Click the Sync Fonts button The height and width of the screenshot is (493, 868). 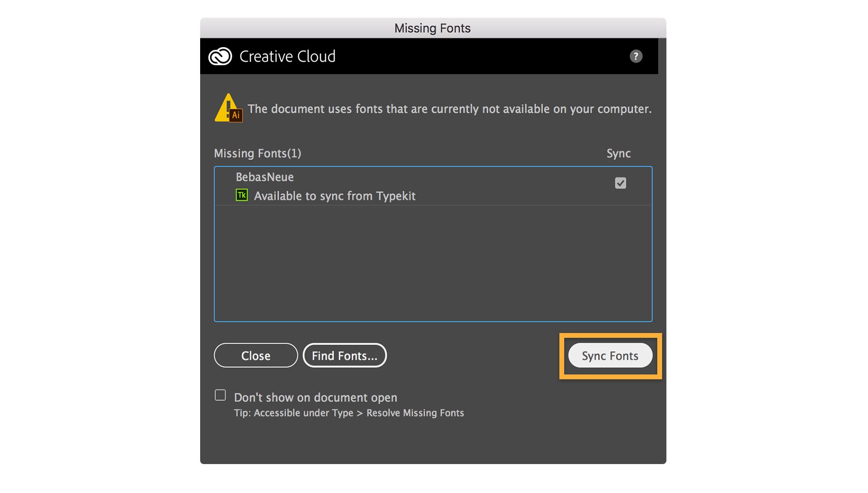610,356
